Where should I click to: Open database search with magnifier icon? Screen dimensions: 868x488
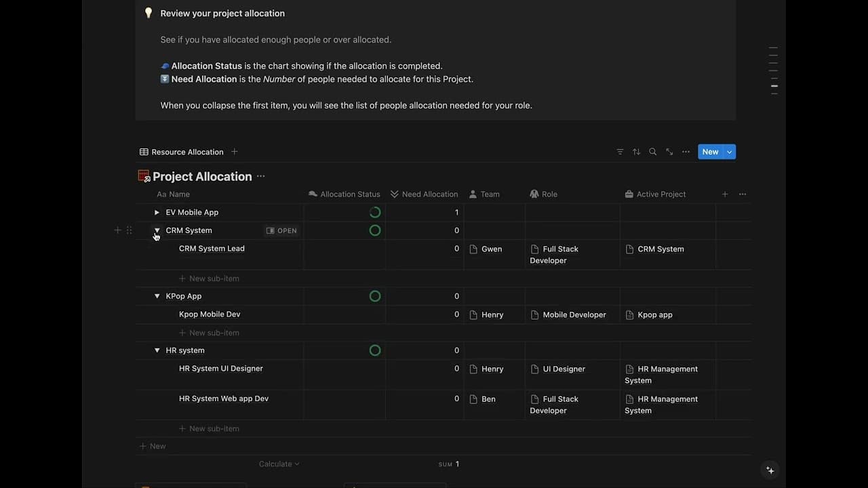pos(652,152)
